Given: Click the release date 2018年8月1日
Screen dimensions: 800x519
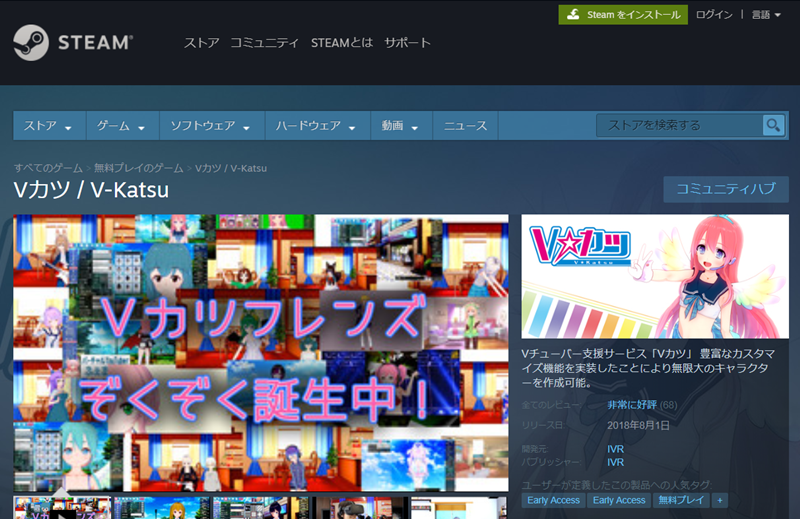Looking at the screenshot, I should [x=638, y=426].
